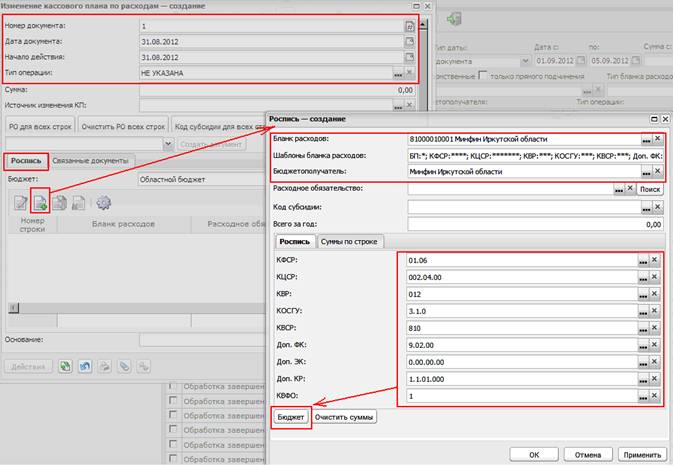Click the new row icon with green plus
The image size is (673, 466).
click(40, 202)
